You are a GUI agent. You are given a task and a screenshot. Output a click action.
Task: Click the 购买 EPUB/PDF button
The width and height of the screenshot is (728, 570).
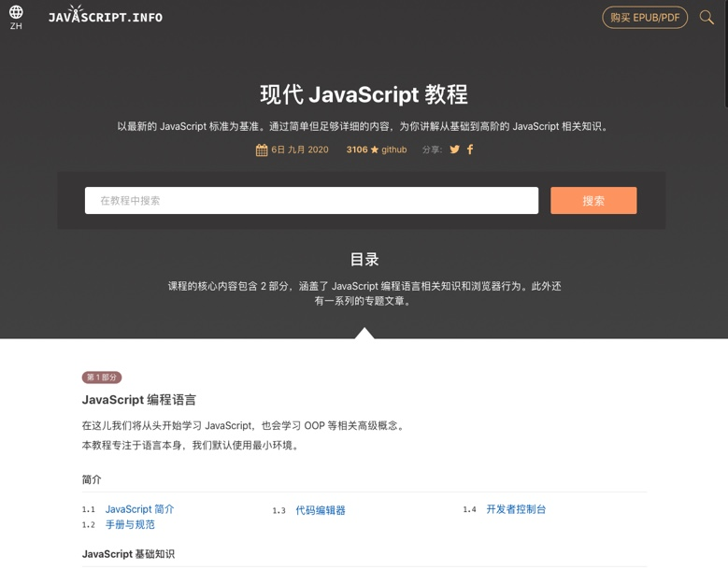click(645, 18)
